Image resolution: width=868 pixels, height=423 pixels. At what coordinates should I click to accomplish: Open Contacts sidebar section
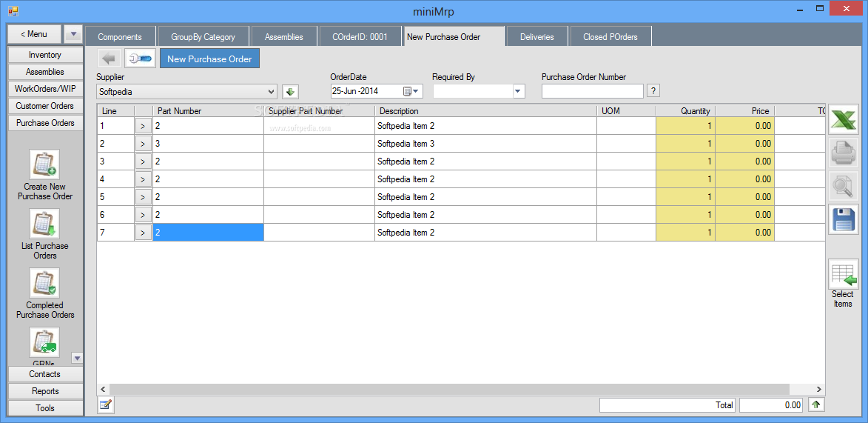point(45,374)
